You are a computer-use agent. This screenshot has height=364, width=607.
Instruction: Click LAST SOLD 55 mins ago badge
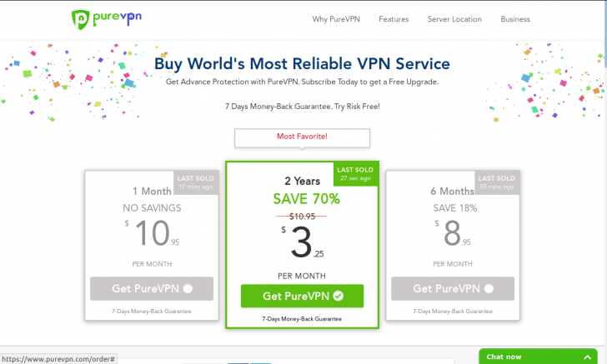497,182
